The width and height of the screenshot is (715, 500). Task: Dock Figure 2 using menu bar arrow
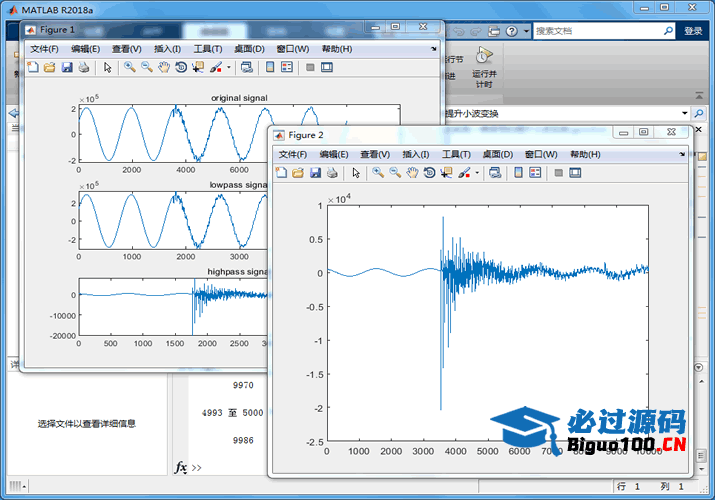tap(682, 154)
